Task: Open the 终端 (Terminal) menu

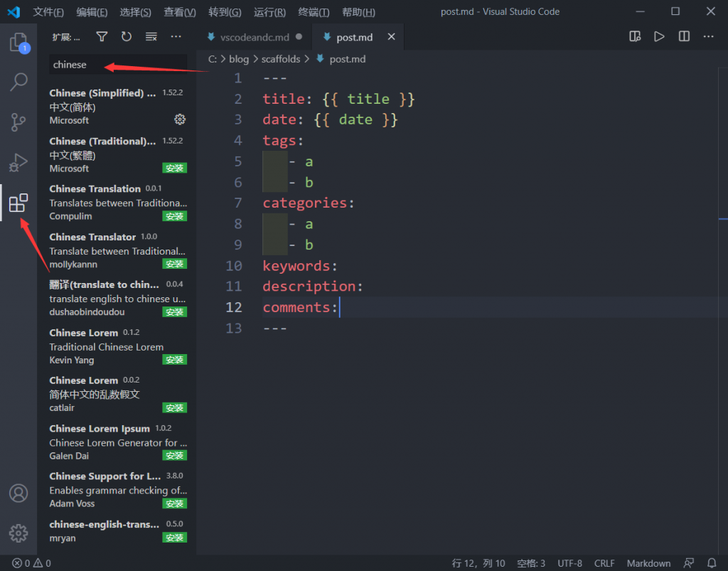Action: (x=314, y=12)
